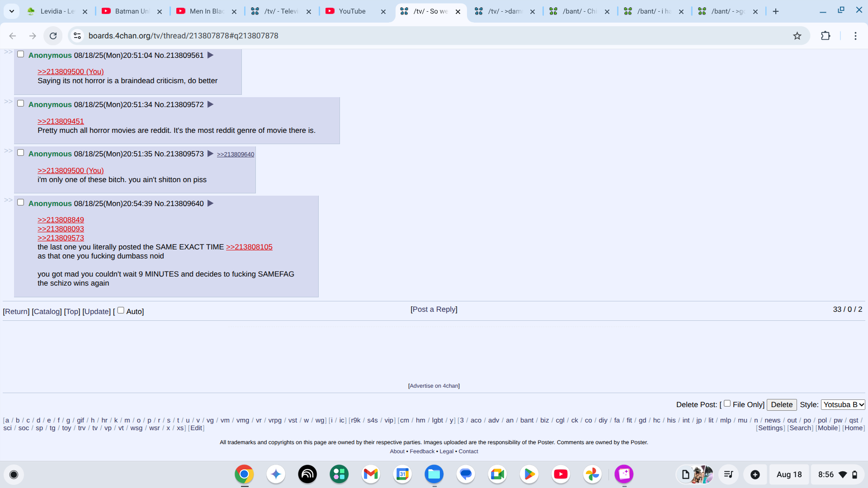
Task: Reload the current page
Action: click(x=53, y=36)
